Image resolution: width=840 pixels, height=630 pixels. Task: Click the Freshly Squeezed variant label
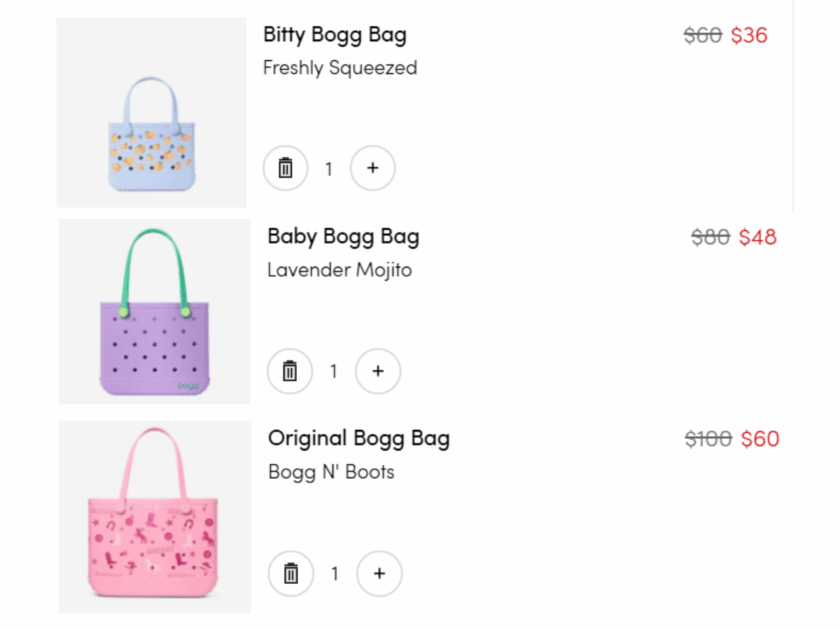pyautogui.click(x=340, y=68)
